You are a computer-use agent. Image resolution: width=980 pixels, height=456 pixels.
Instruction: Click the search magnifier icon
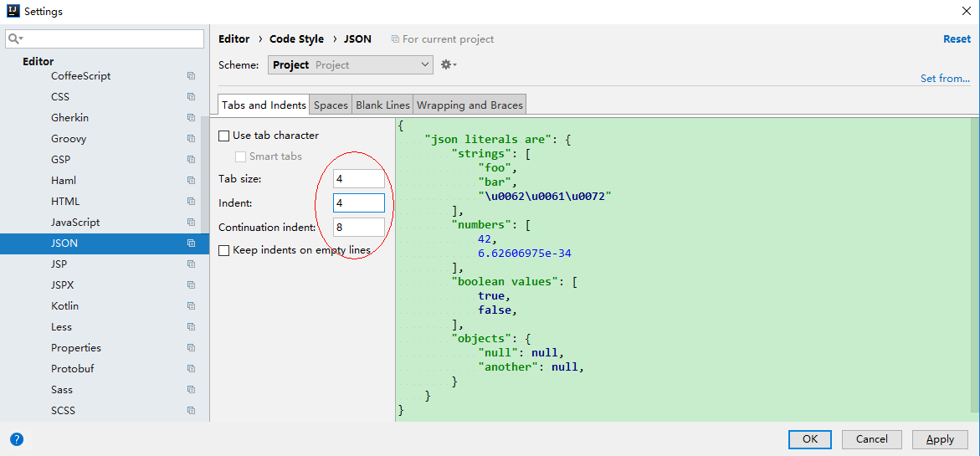tap(15, 38)
